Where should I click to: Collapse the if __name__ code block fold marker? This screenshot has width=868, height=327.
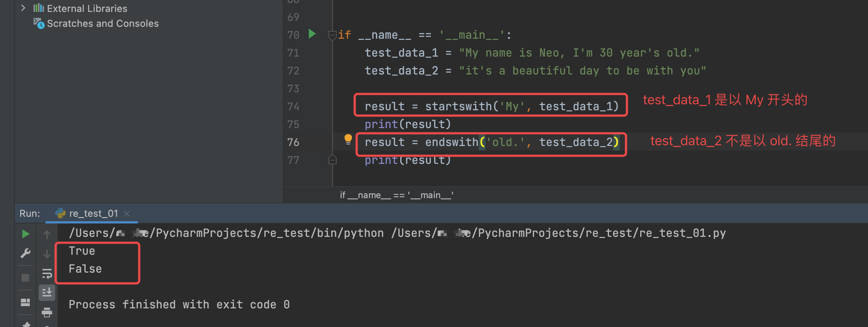pos(332,35)
